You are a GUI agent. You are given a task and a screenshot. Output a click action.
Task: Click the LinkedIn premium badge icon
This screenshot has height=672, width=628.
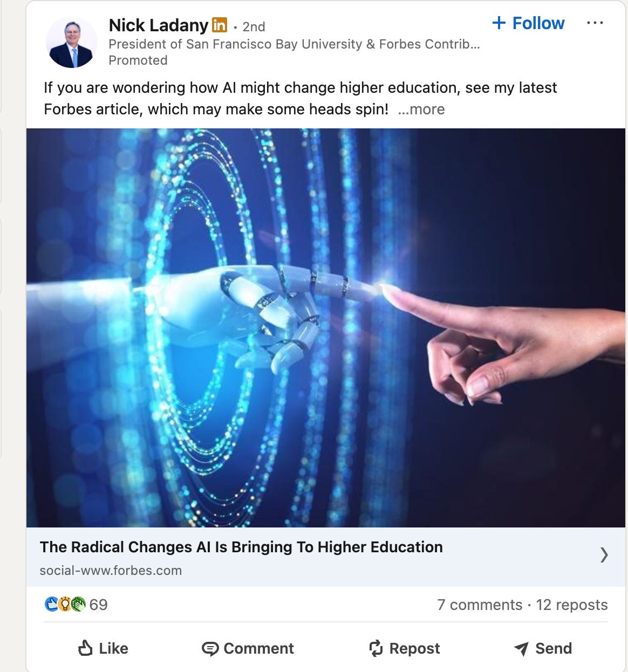click(220, 25)
